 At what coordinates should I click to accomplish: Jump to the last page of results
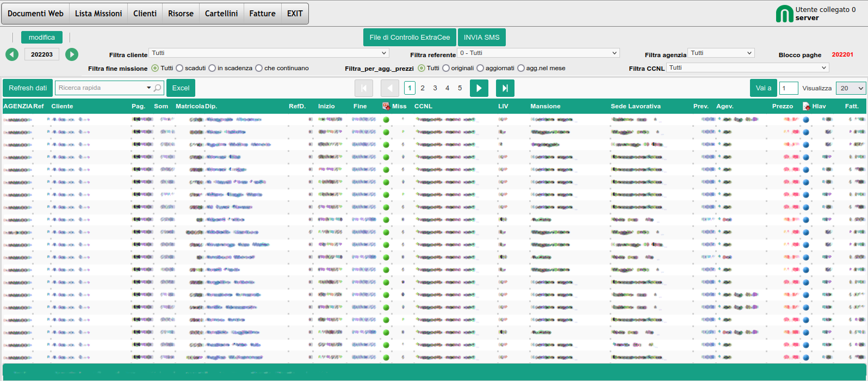coord(505,88)
